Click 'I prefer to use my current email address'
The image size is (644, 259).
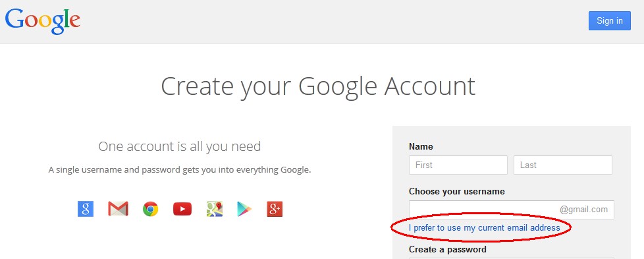(484, 228)
